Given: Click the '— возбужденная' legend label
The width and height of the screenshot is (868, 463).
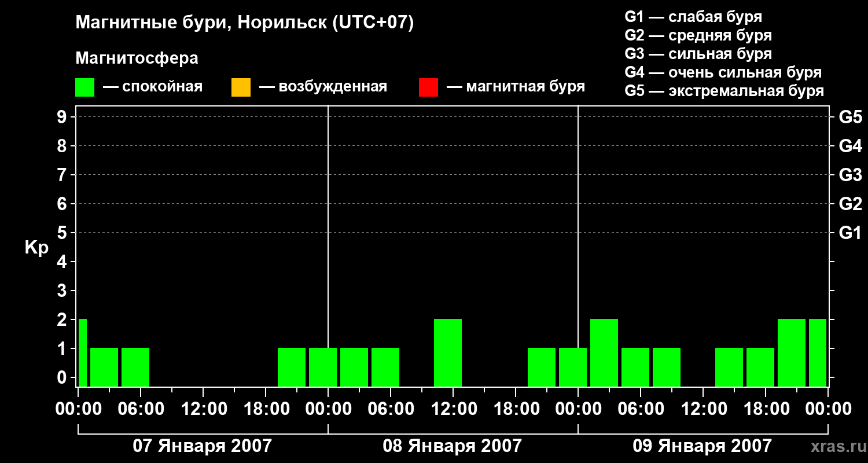Looking at the screenshot, I should click(323, 87).
